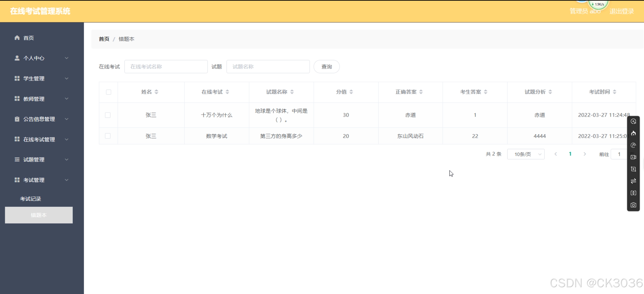Toggle the select-all checkbox in table header

[x=109, y=92]
